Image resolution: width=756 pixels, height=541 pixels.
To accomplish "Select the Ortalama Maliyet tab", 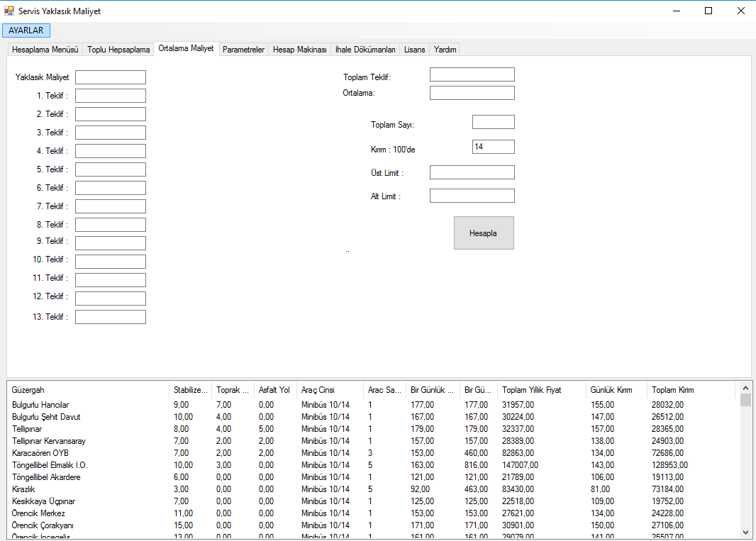I will pyautogui.click(x=186, y=48).
